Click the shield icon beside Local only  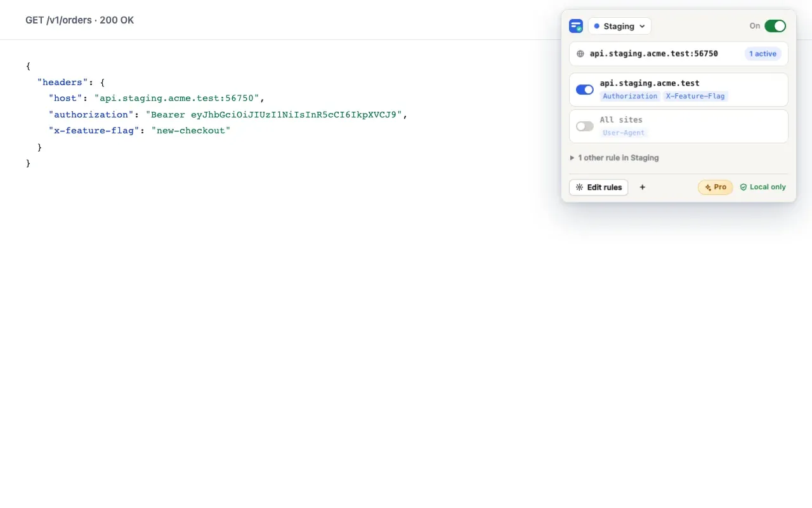coord(743,187)
